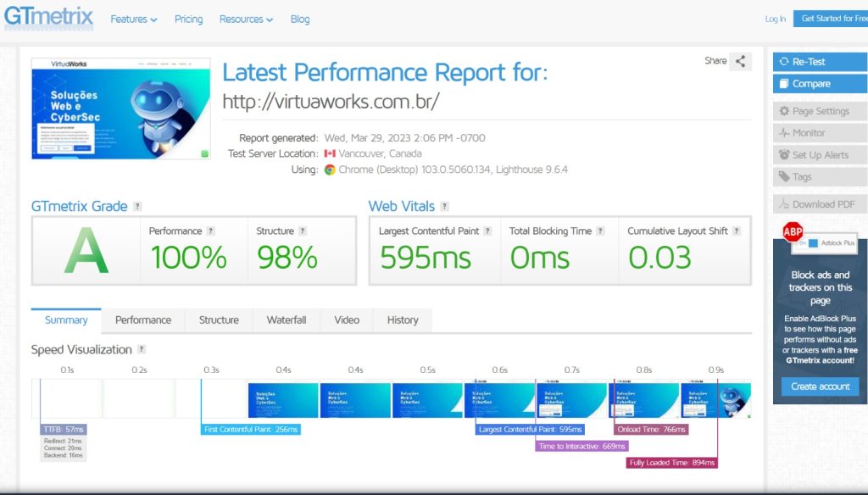Switch to the Performance tab
The height and width of the screenshot is (495, 868).
pos(142,320)
